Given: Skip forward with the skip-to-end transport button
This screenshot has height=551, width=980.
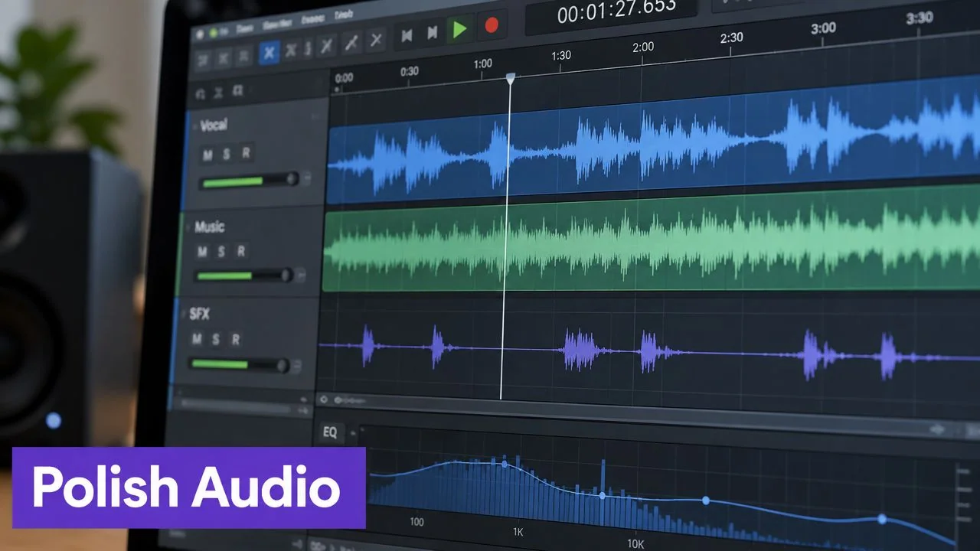Looking at the screenshot, I should pyautogui.click(x=433, y=32).
